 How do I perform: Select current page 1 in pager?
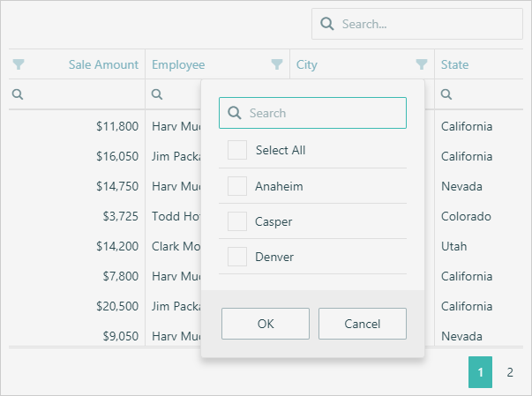click(480, 372)
